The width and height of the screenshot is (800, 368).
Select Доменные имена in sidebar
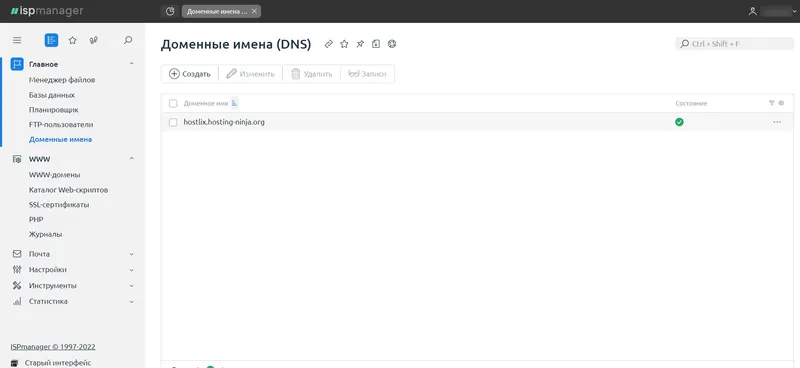click(60, 139)
